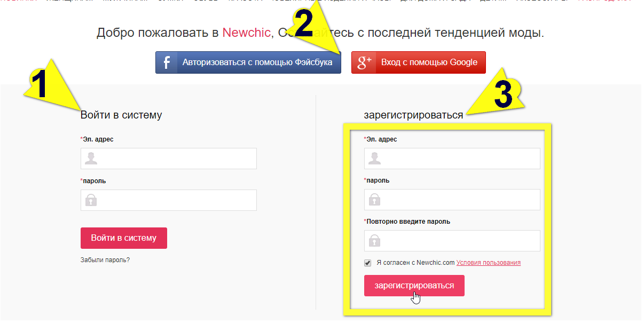The height and width of the screenshot is (323, 644).
Task: Click the user icon in login email field
Action: pos(91,159)
